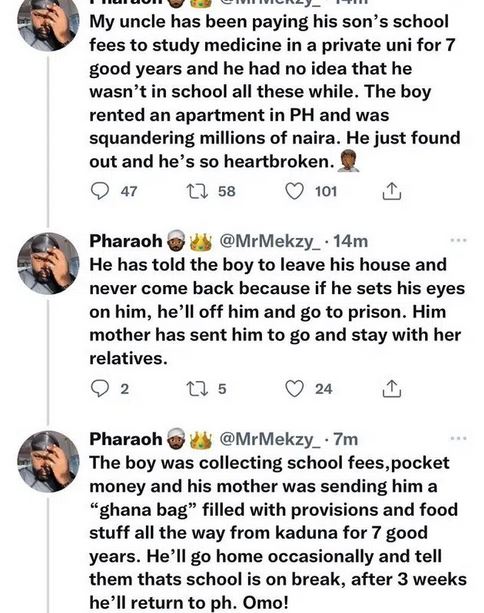Viewport: 484px width, 613px height.
Task: Open more options on the 7m tweet
Action: (459, 438)
